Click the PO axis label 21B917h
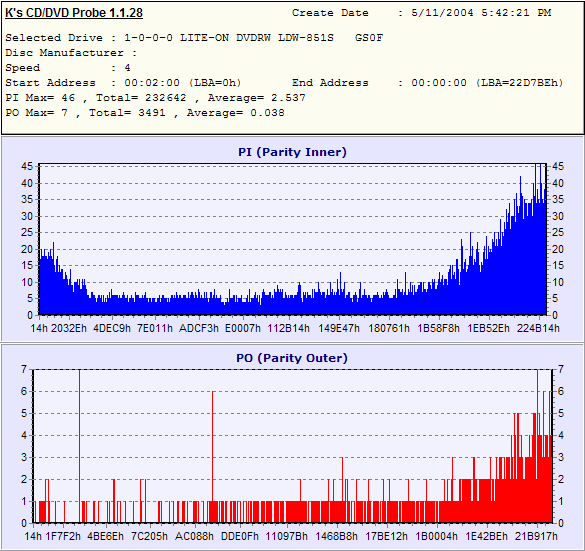Image resolution: width=585 pixels, height=551 pixels. [536, 536]
